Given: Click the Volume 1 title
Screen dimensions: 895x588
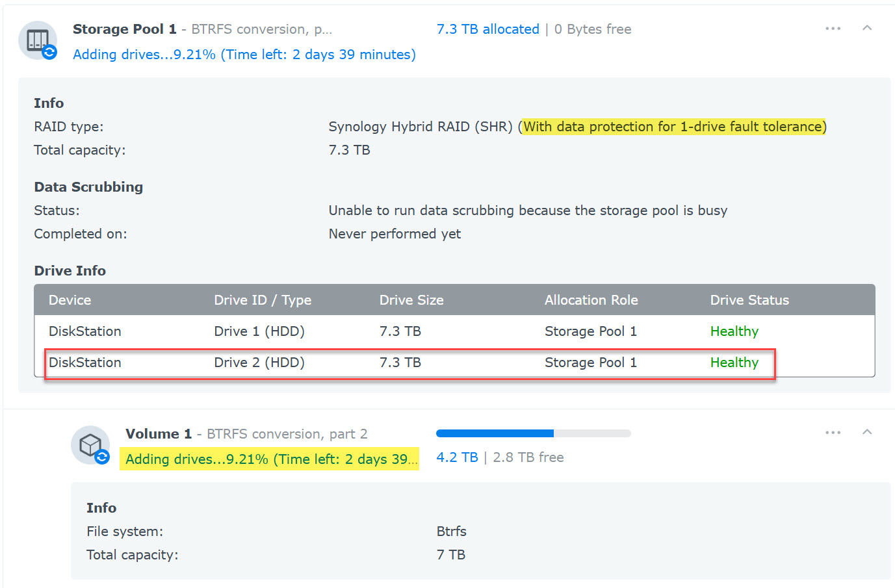Looking at the screenshot, I should (159, 434).
